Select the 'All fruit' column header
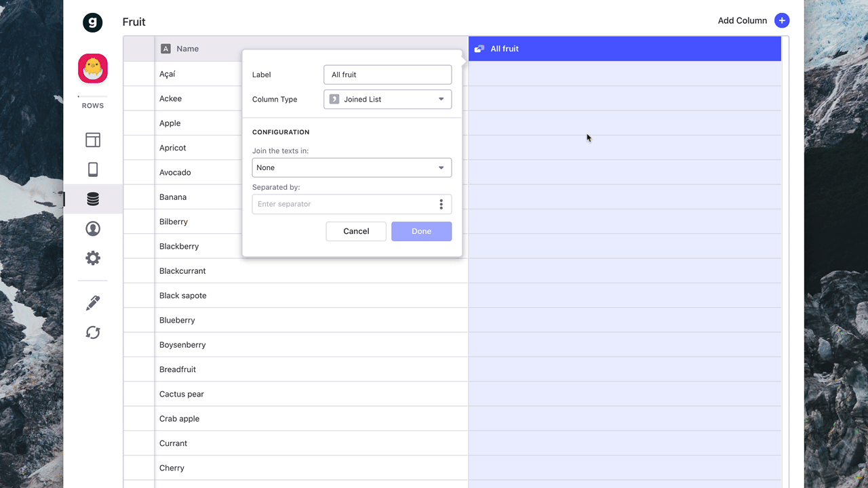 (x=624, y=49)
